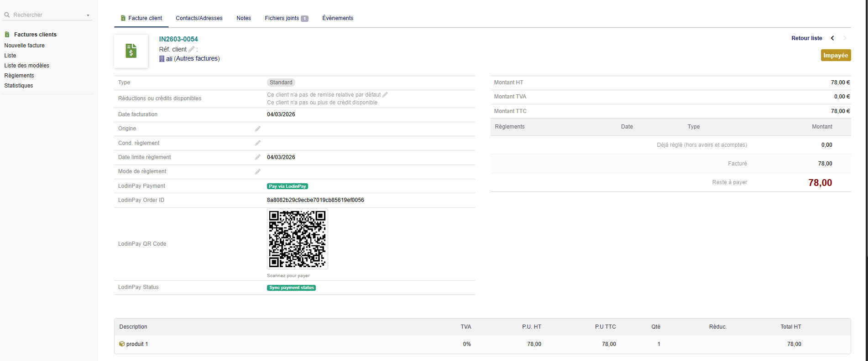This screenshot has width=868, height=361.
Task: Go to previous invoice with left chevron
Action: 832,38
